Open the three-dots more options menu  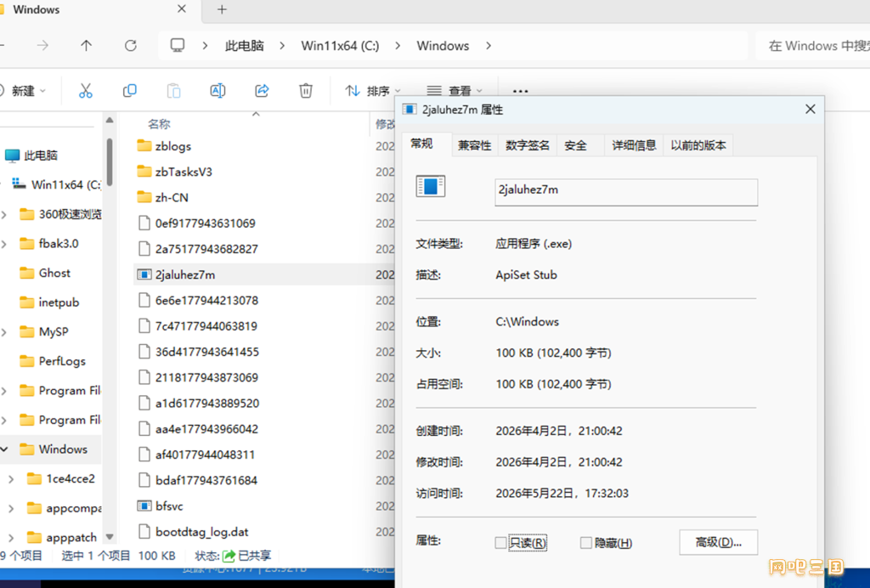pos(521,91)
